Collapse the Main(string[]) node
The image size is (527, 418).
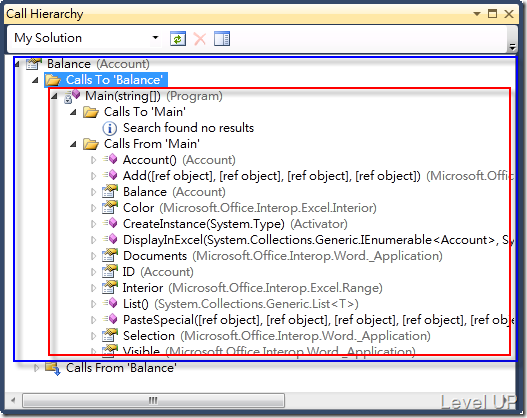tap(54, 96)
